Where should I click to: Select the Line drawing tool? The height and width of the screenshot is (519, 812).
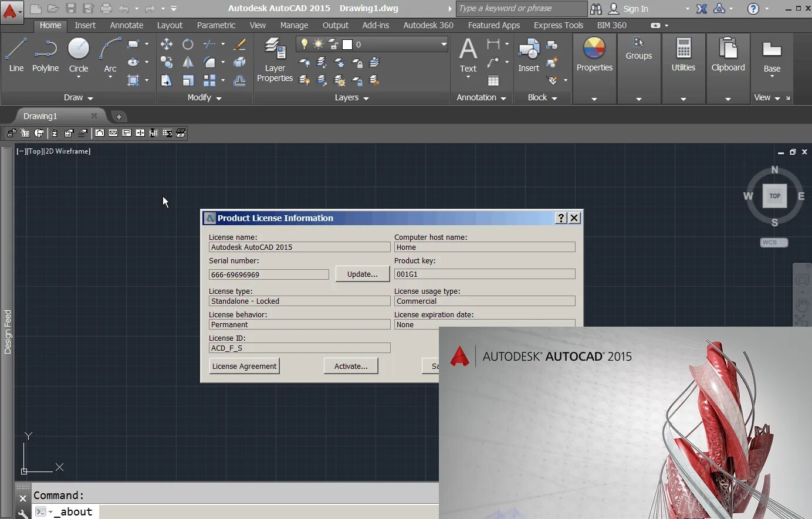(x=16, y=56)
